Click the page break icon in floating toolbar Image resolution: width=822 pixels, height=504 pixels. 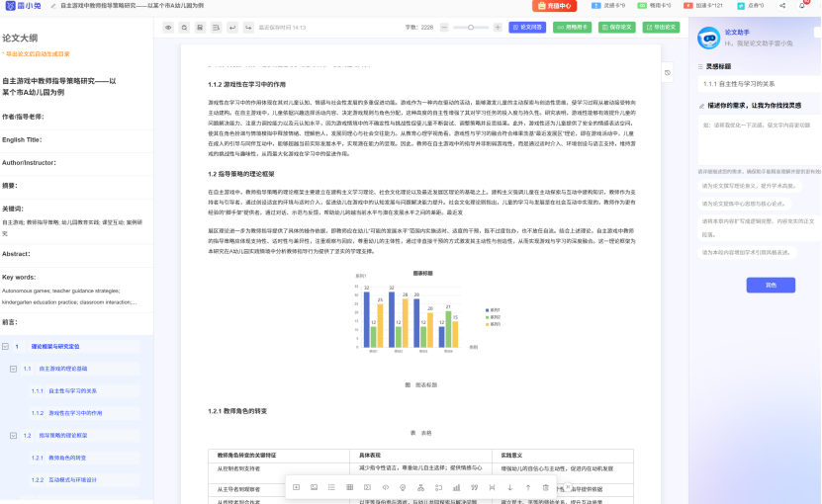(x=492, y=487)
